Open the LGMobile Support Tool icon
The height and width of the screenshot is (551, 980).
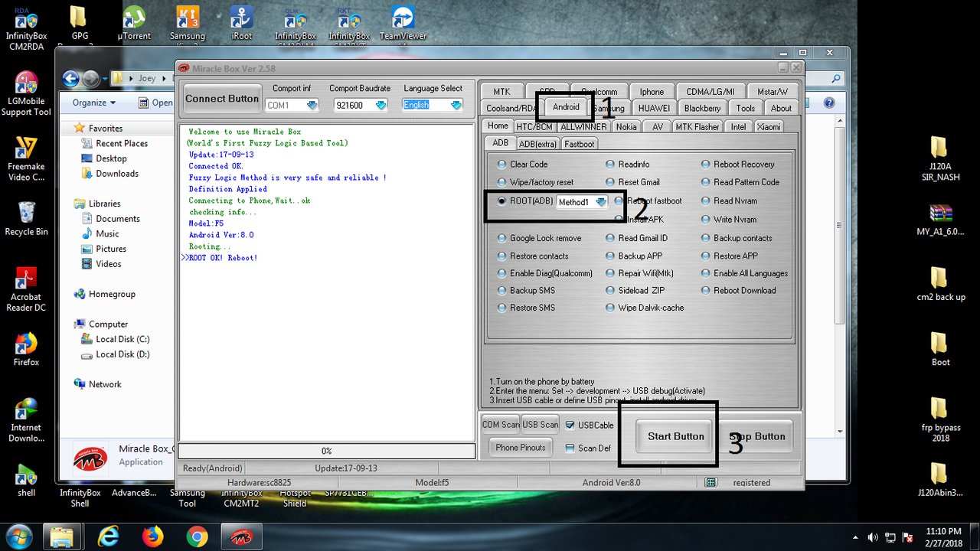pyautogui.click(x=26, y=93)
